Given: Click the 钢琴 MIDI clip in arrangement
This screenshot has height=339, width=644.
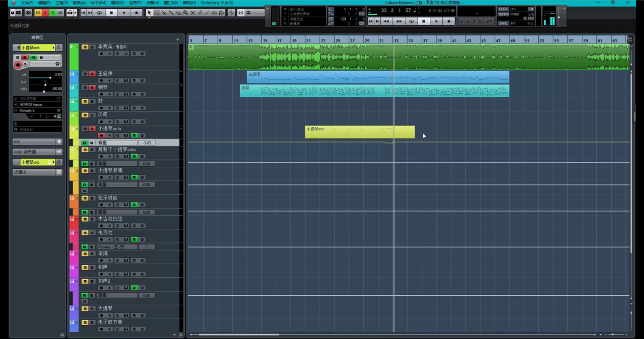Looking at the screenshot, I should (375, 91).
